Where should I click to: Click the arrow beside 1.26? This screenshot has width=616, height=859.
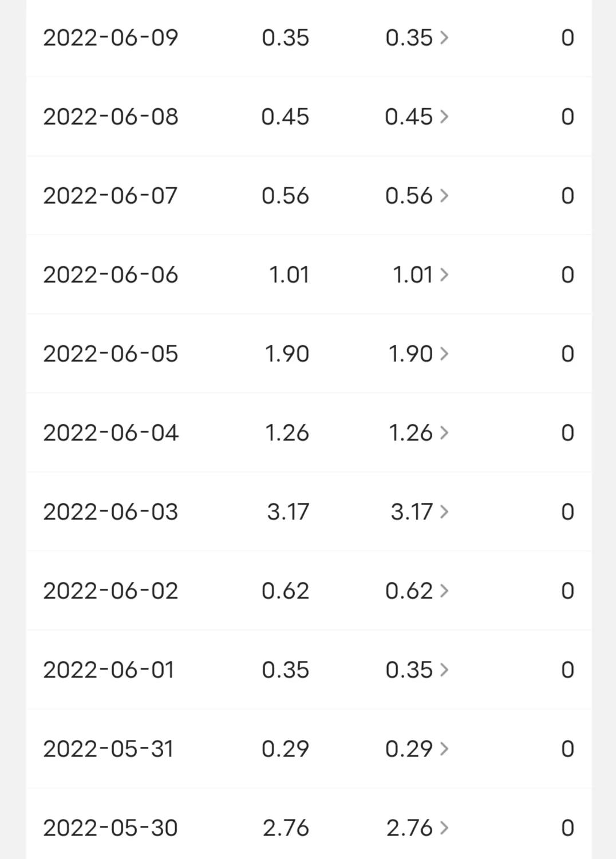pyautogui.click(x=444, y=433)
